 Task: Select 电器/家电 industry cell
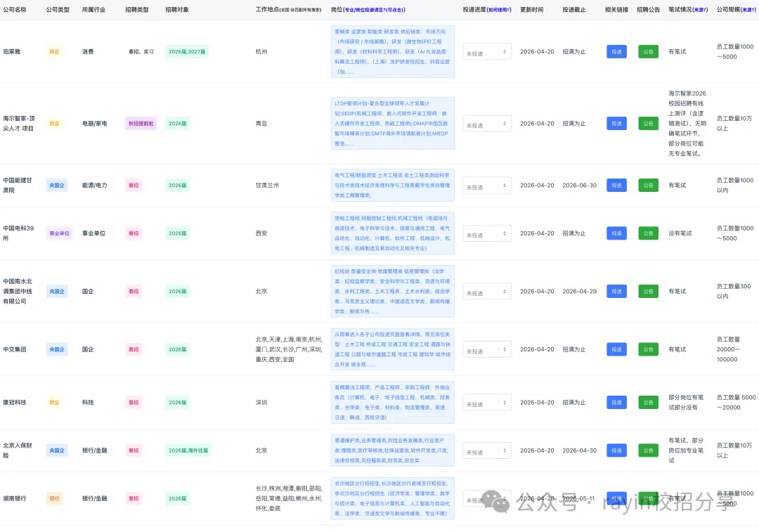[95, 124]
